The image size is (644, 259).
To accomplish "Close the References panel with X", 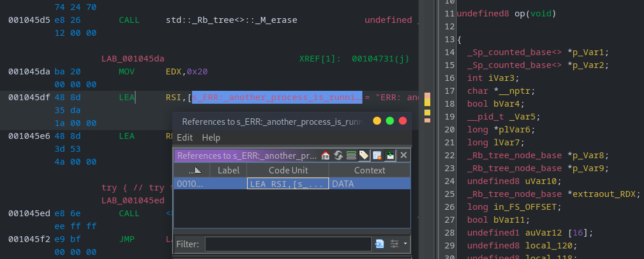I will 403,155.
